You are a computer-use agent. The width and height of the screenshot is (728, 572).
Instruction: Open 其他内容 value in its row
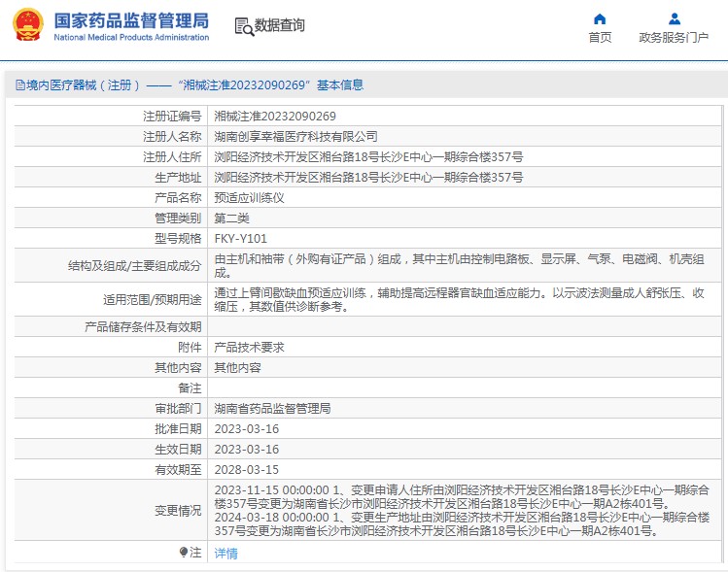[237, 368]
